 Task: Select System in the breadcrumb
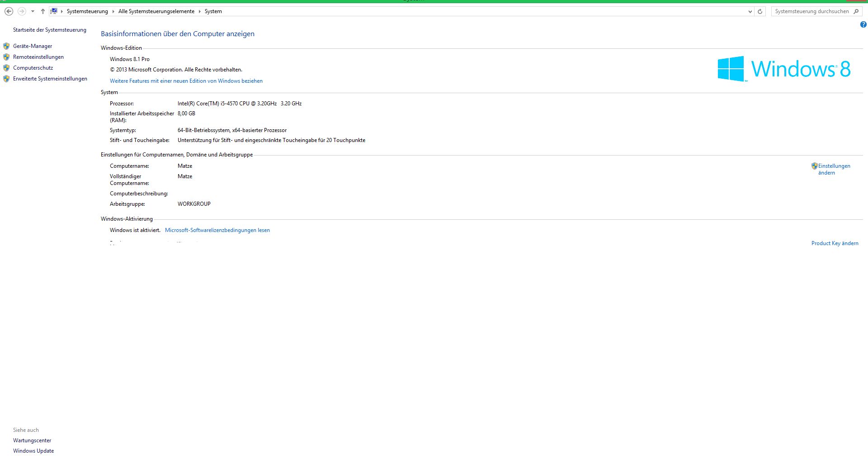213,11
